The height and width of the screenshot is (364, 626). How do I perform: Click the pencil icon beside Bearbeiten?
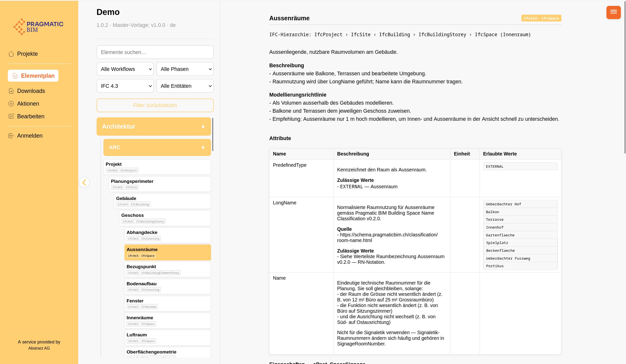[11, 116]
